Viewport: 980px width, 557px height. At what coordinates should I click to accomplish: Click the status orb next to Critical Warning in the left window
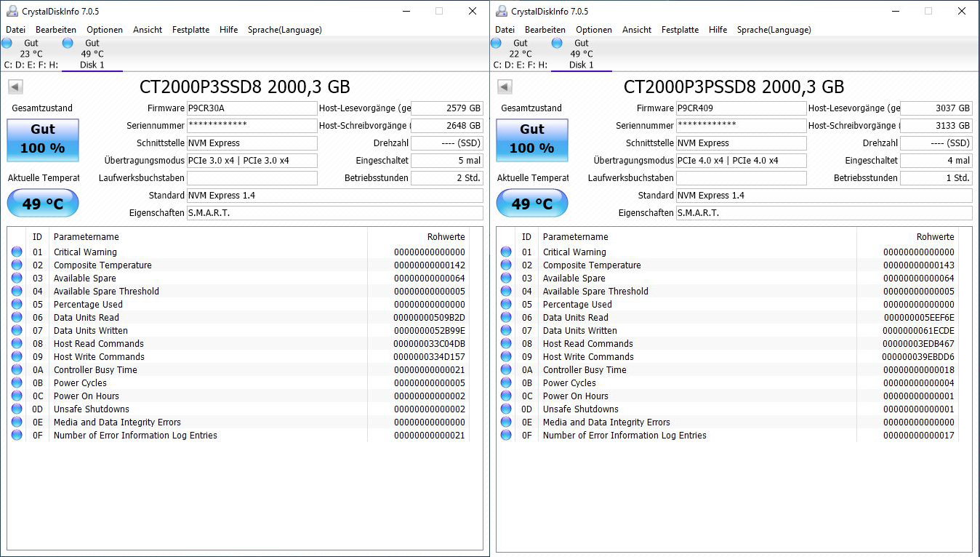point(17,252)
